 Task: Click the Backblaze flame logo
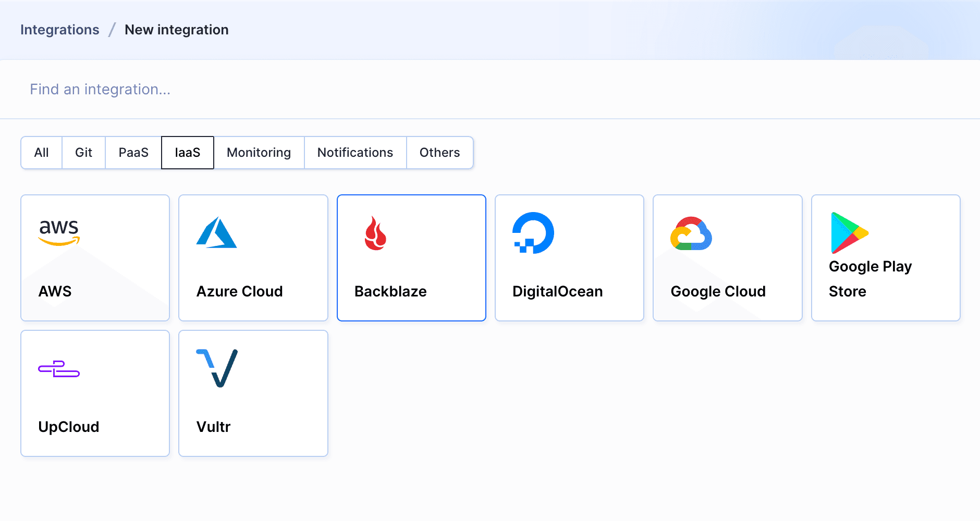coord(375,233)
